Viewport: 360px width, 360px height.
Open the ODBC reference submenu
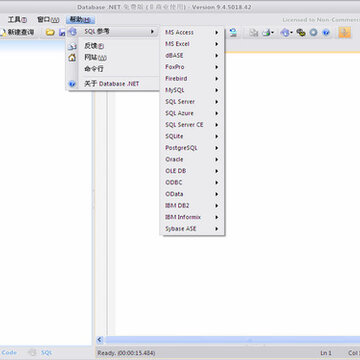click(x=192, y=183)
